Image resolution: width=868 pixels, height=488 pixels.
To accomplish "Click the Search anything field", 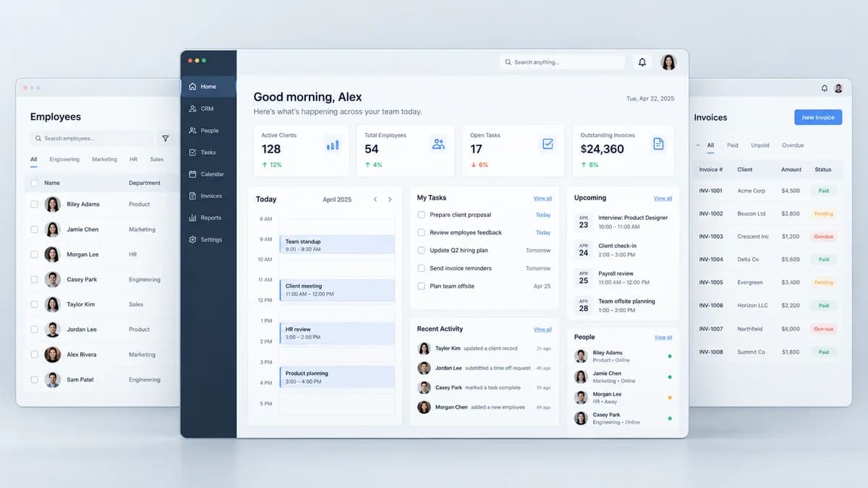I will click(x=562, y=62).
